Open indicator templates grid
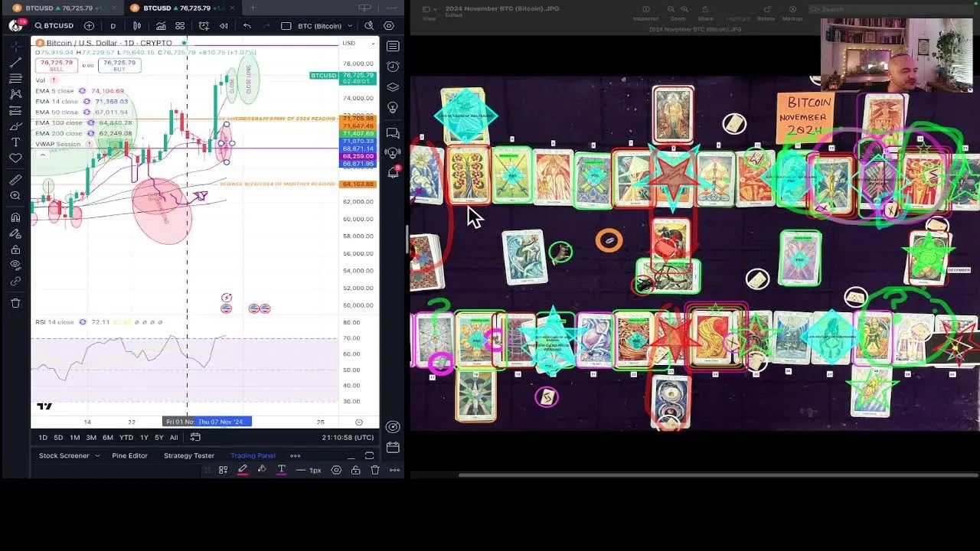Image resolution: width=980 pixels, height=551 pixels. point(181,26)
